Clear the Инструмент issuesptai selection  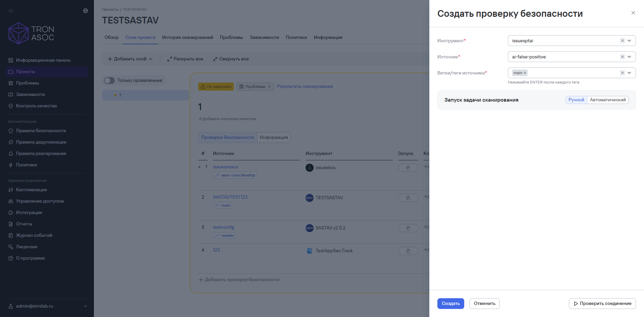coord(623,41)
